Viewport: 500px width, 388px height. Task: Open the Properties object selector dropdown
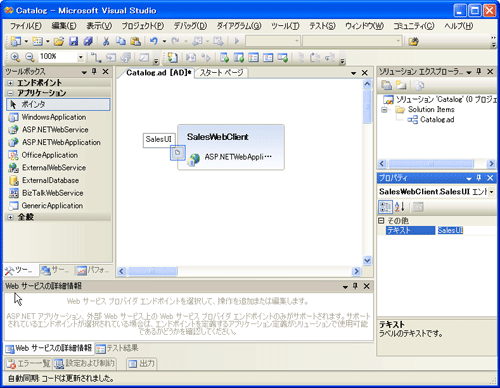pos(492,192)
